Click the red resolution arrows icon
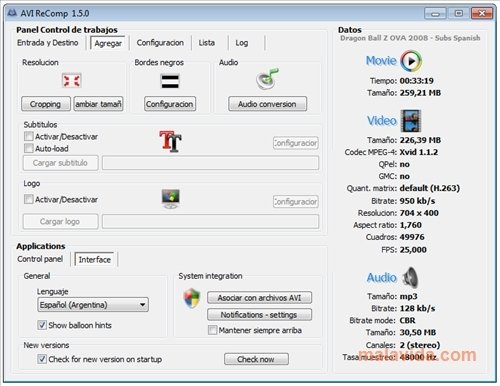The image size is (500, 386). [x=71, y=80]
